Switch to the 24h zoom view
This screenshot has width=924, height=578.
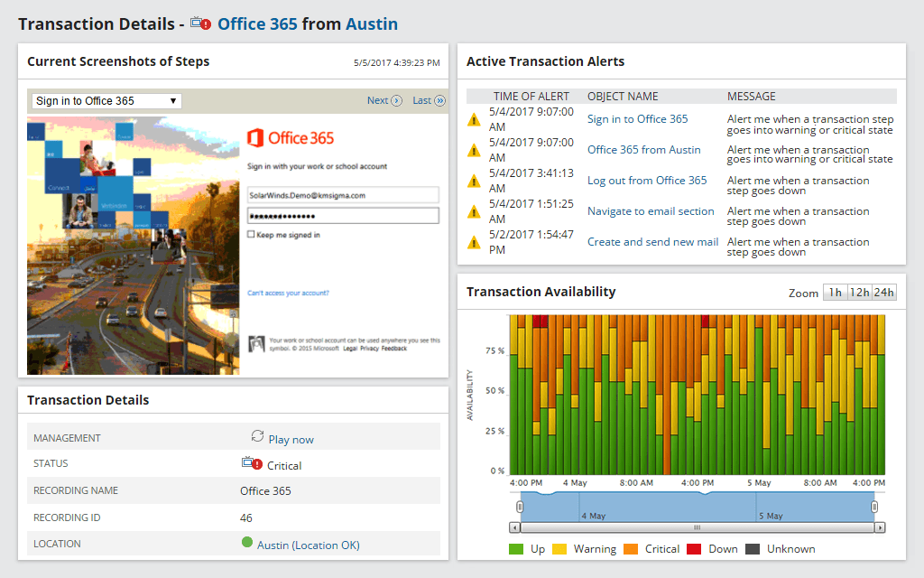pos(882,292)
